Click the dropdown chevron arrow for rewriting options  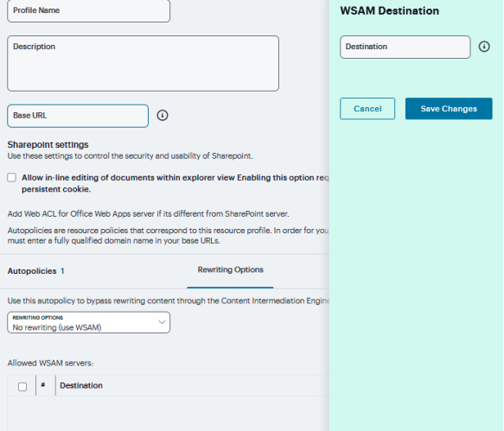coord(162,322)
